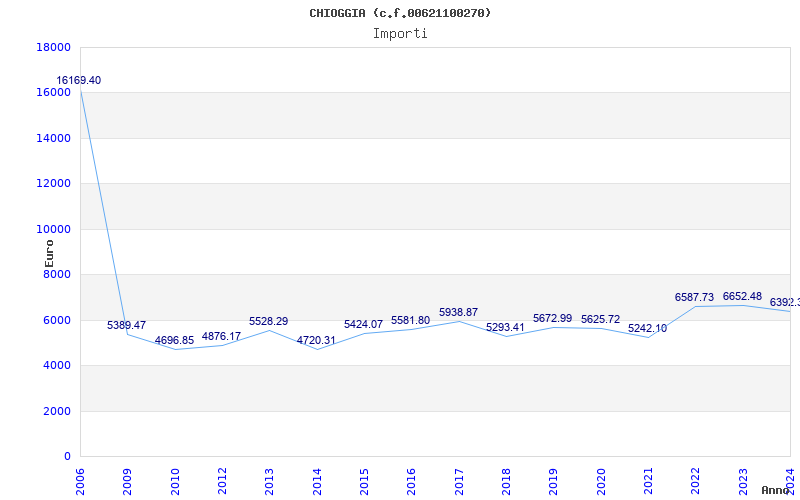Select the 4876.17 data label

point(221,336)
